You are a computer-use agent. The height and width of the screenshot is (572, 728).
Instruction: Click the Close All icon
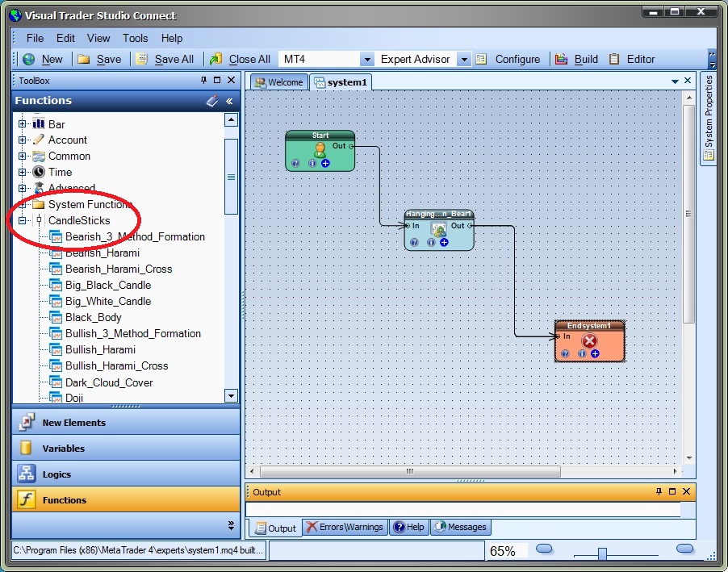click(x=215, y=59)
